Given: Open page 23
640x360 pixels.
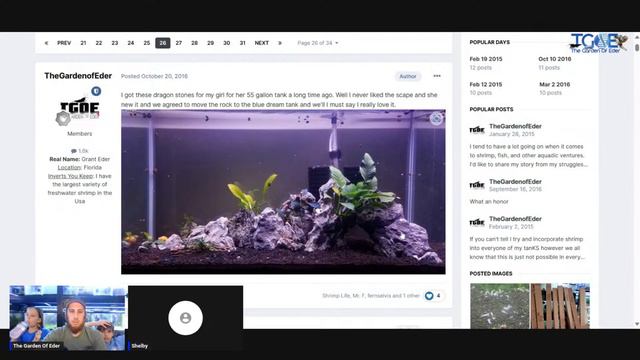Looking at the screenshot, I should click(115, 43).
